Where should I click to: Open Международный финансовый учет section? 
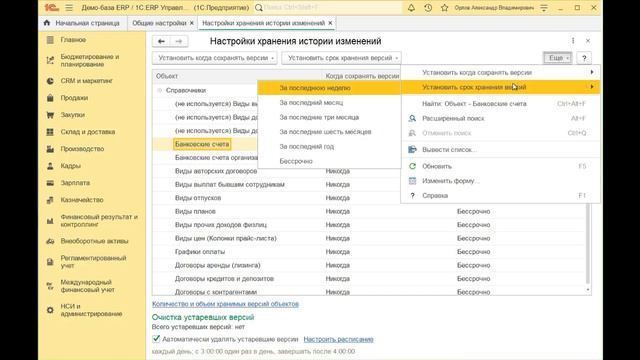pos(87,286)
